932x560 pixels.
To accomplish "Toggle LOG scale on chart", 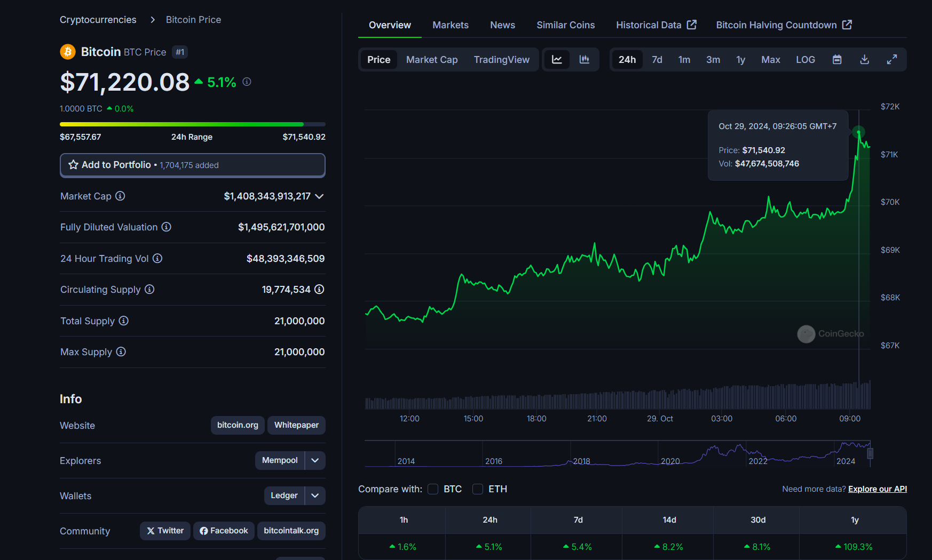I will click(x=805, y=60).
